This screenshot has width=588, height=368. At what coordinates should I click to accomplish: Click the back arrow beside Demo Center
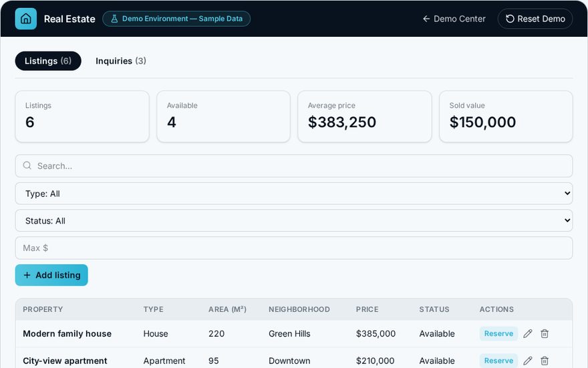[426, 19]
